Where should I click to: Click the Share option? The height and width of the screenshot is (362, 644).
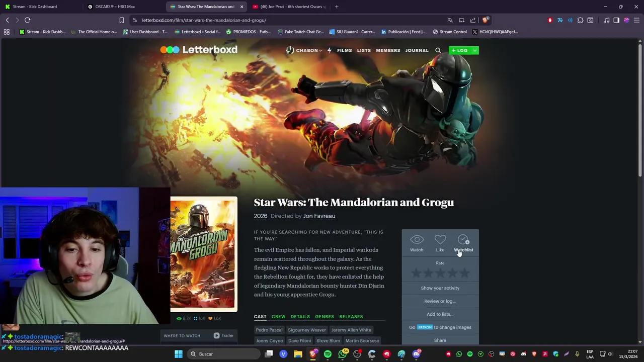click(440, 340)
